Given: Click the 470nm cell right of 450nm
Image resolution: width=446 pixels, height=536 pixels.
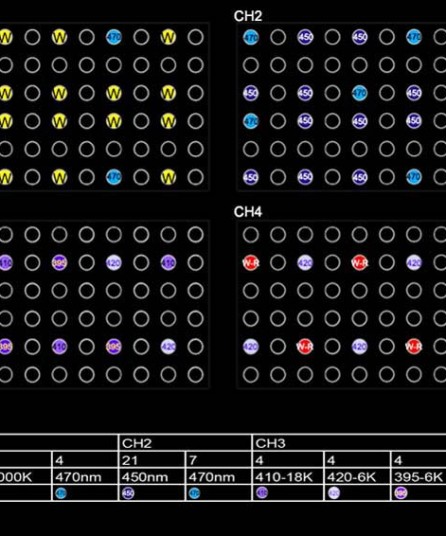Looking at the screenshot, I should 218,477.
